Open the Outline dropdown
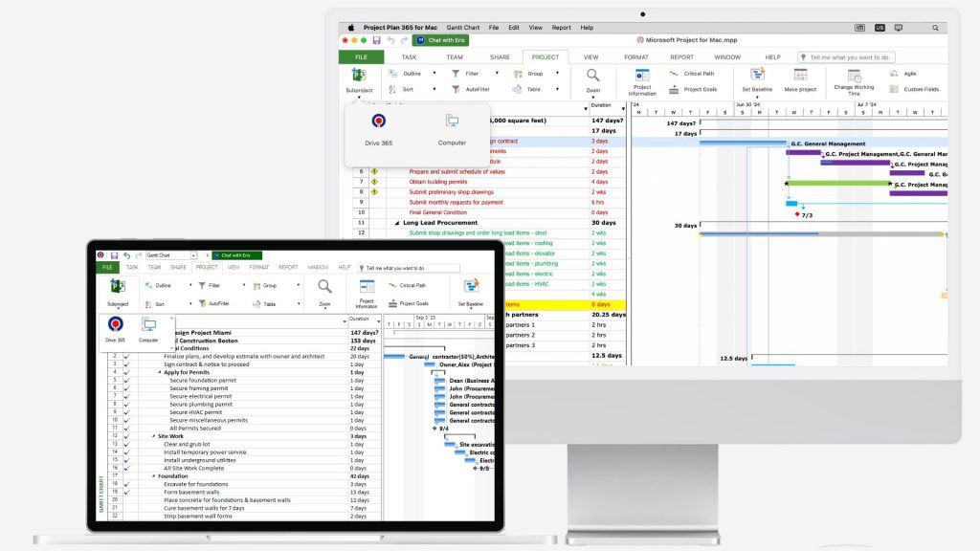The image size is (980, 551). click(x=434, y=74)
